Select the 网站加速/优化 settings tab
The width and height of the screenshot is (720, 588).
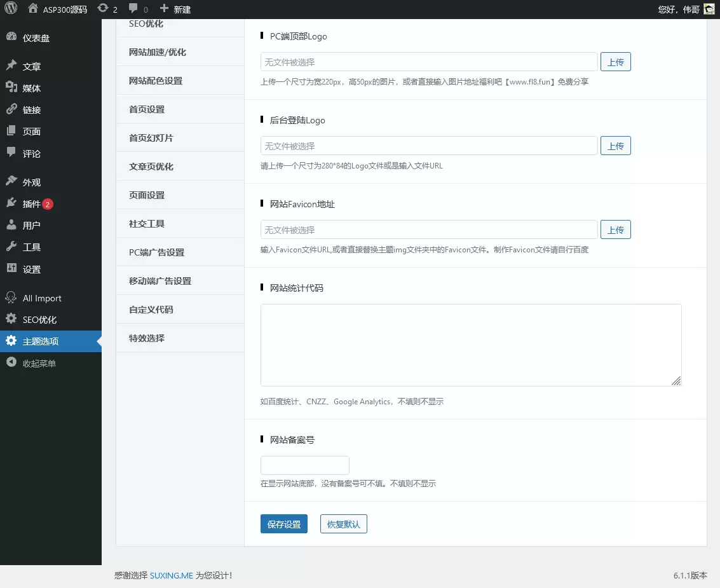click(x=180, y=52)
